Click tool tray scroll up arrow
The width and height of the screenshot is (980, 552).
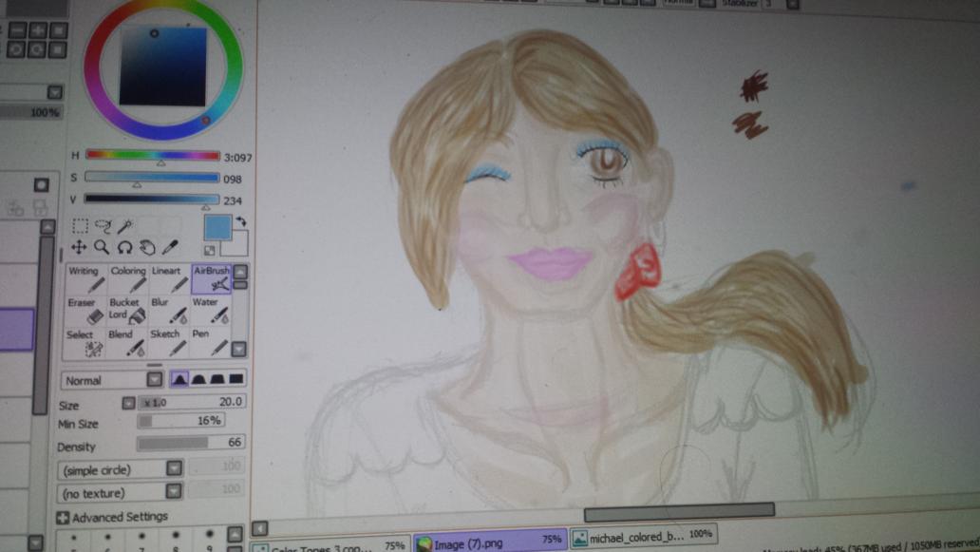coord(240,272)
